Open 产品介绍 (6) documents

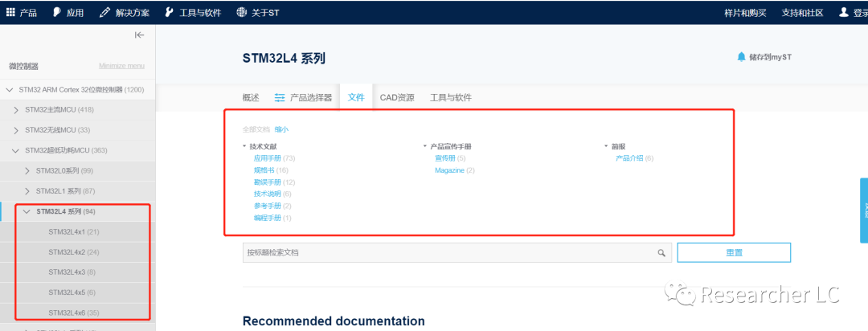[634, 158]
